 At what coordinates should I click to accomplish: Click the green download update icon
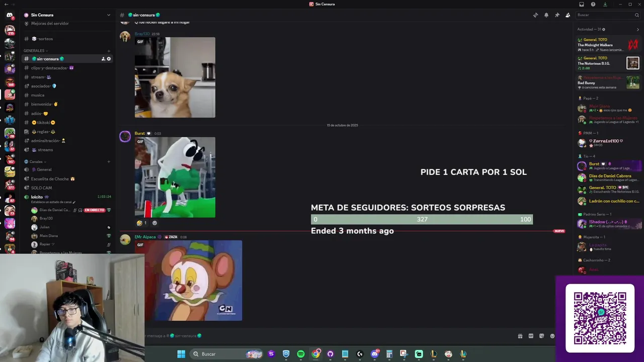(x=605, y=4)
